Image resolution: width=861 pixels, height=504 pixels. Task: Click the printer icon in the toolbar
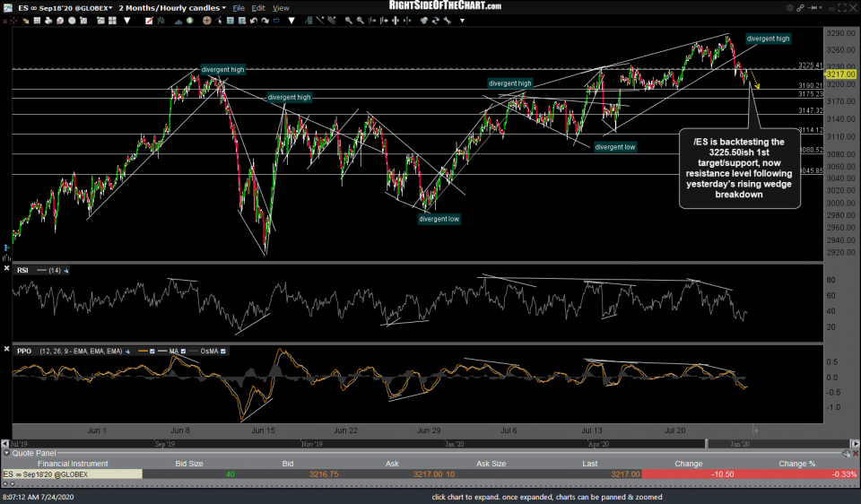[48, 21]
